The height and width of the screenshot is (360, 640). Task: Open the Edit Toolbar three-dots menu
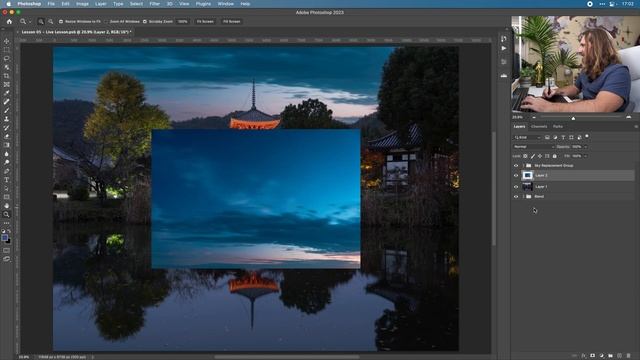7,223
